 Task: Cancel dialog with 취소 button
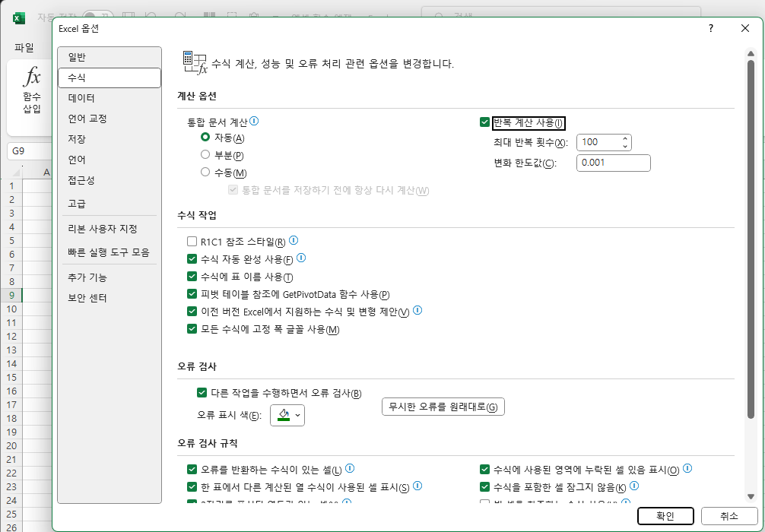[x=729, y=516]
